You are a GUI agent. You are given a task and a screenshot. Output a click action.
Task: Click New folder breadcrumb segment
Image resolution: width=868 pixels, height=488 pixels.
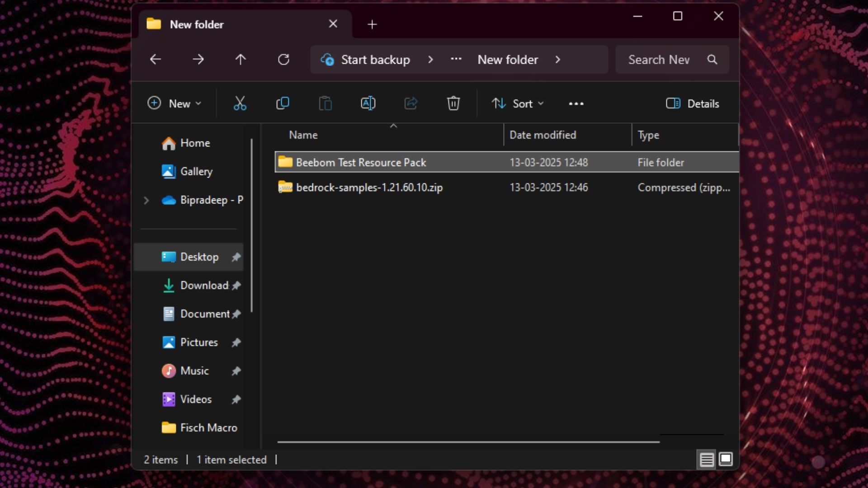(508, 59)
